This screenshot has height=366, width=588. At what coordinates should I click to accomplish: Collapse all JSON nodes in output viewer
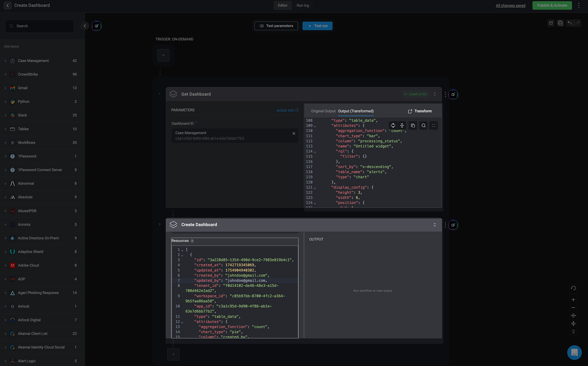point(402,126)
